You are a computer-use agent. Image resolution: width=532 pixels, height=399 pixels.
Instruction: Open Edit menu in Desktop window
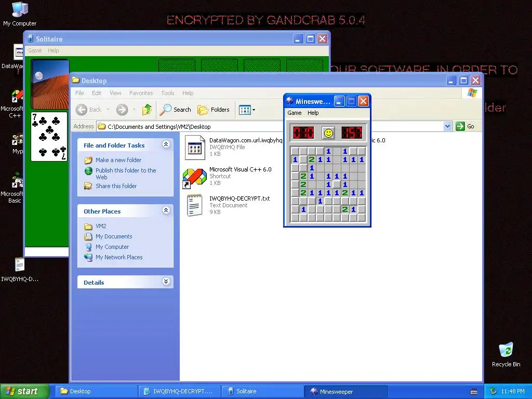(96, 93)
